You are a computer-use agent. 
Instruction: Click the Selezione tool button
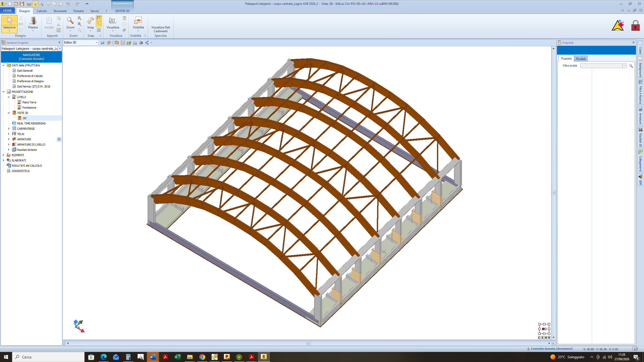9,24
